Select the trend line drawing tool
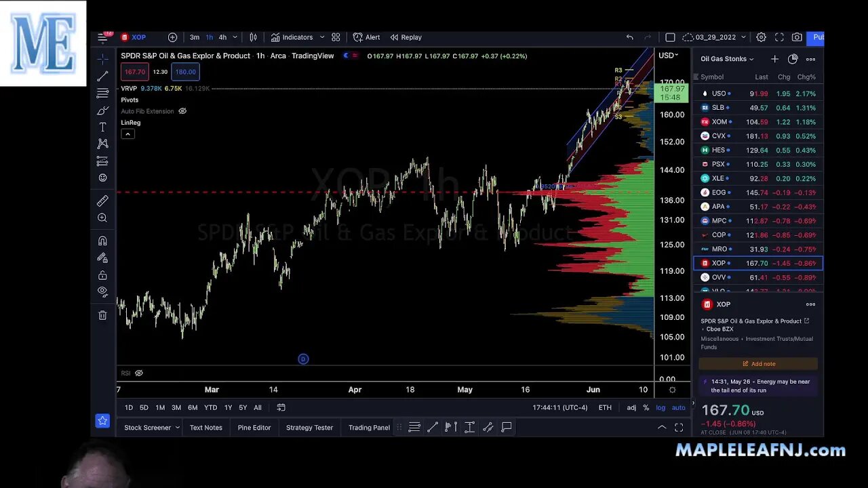 coord(102,76)
